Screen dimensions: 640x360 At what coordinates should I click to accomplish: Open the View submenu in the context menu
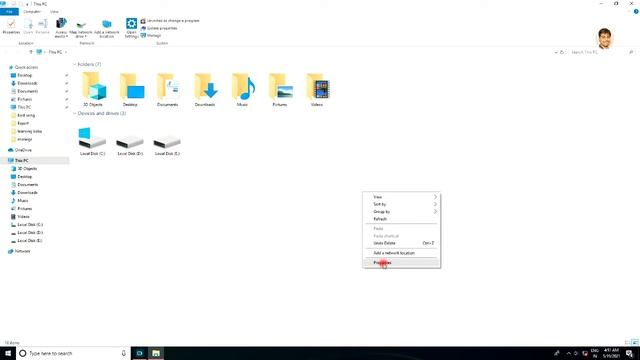coord(401,197)
